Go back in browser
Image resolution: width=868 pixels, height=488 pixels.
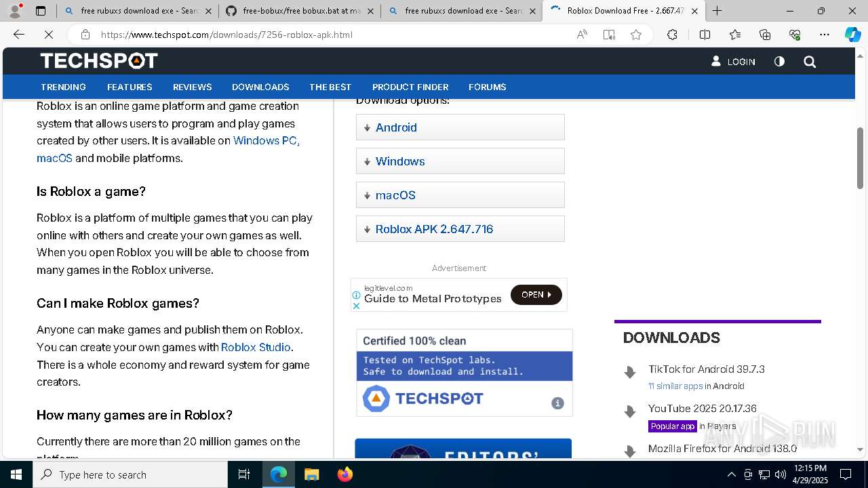click(x=19, y=35)
